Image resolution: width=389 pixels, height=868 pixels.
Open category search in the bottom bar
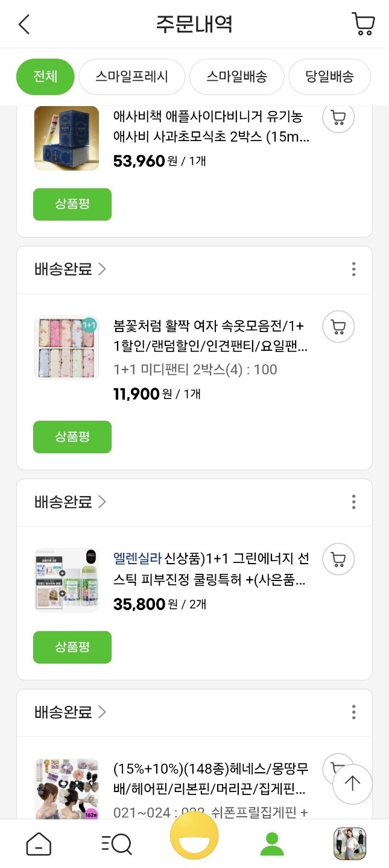point(116,844)
